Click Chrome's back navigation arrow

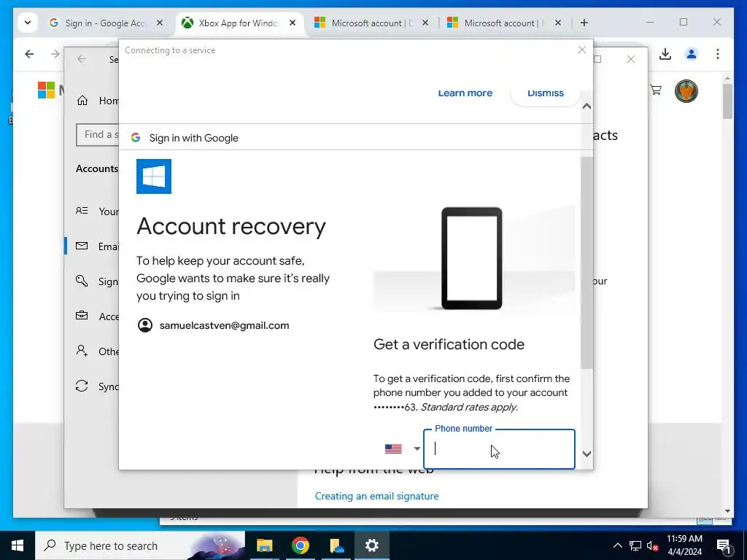click(29, 54)
